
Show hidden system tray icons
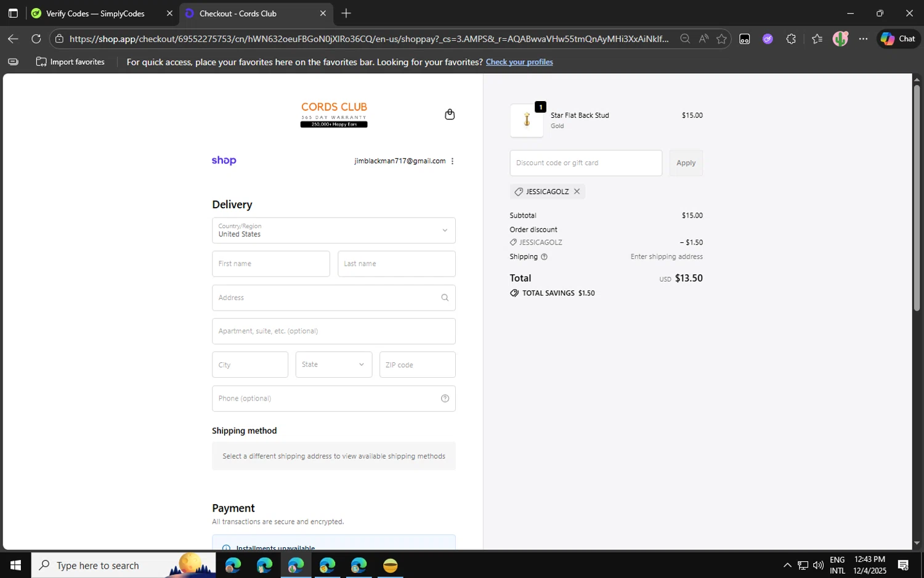coord(787,565)
